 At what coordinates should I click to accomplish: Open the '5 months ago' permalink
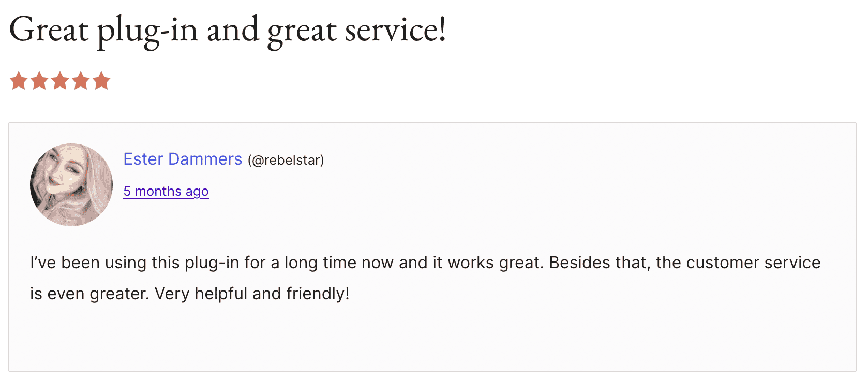click(x=166, y=191)
